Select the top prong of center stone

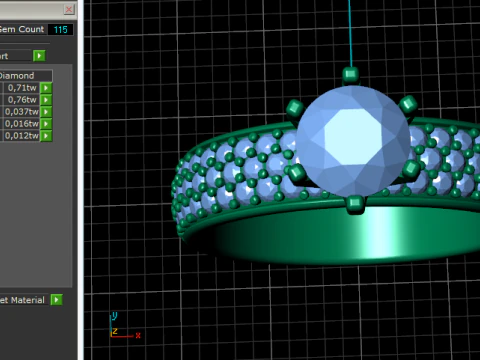(x=350, y=74)
